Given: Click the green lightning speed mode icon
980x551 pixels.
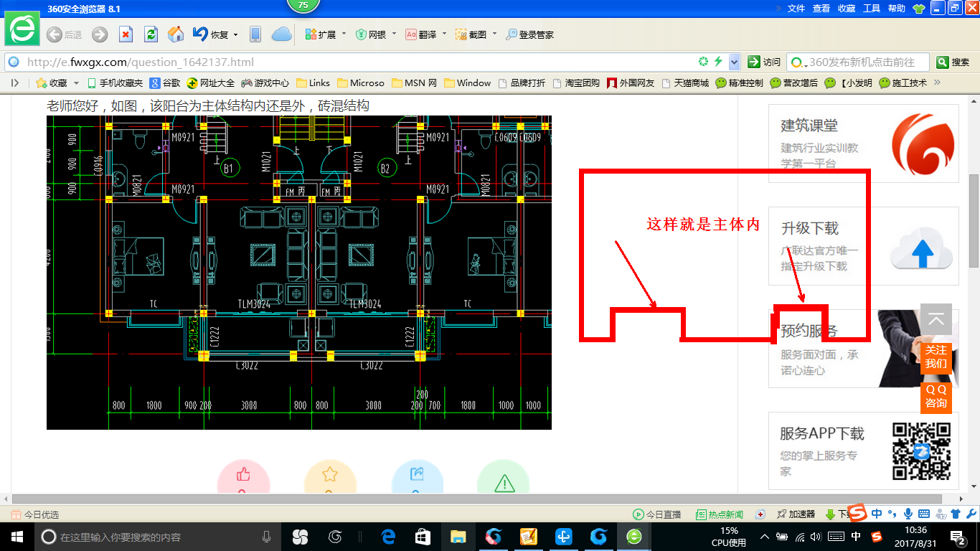Looking at the screenshot, I should (x=718, y=62).
